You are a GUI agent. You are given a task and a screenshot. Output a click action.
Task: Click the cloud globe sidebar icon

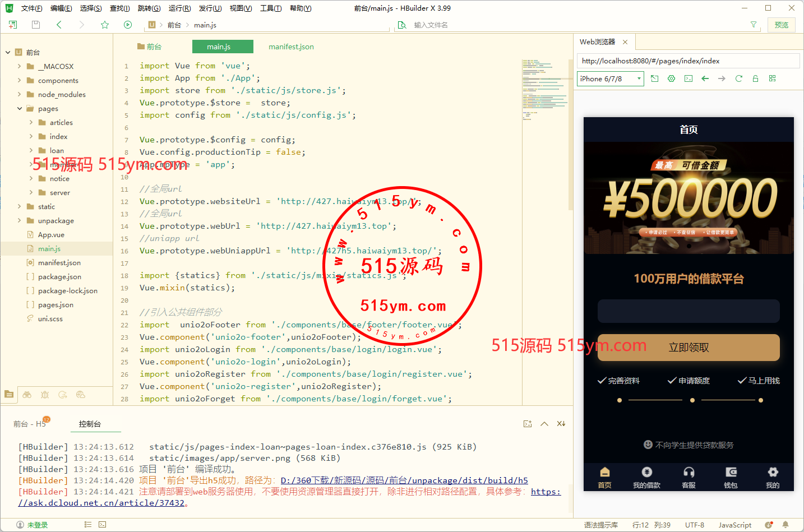pos(81,395)
